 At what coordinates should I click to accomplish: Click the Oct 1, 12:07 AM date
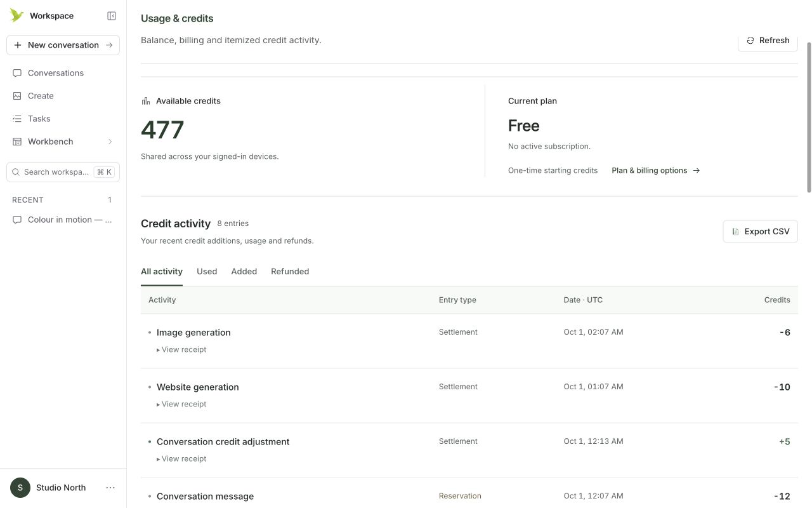594,496
